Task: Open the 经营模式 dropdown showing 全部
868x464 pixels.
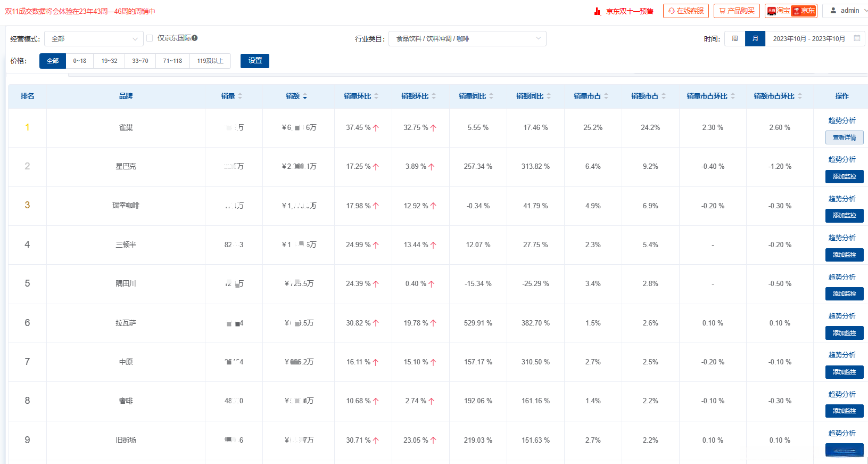Action: click(94, 39)
